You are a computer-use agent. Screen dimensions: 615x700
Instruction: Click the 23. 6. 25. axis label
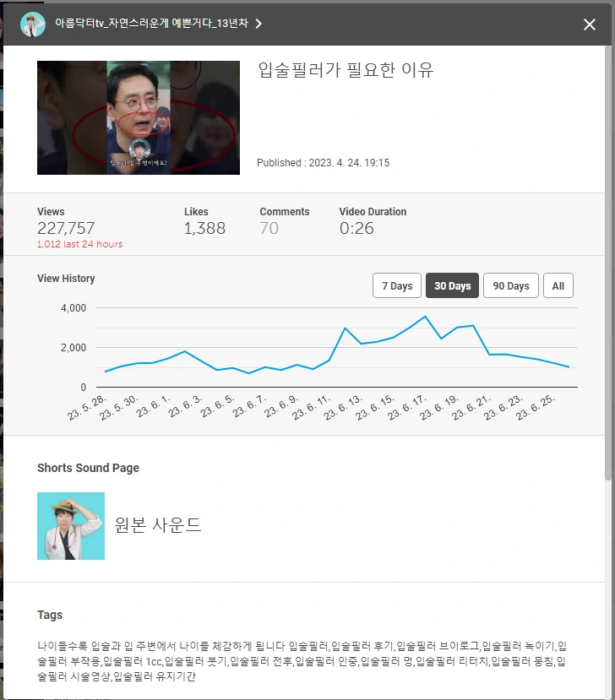(x=535, y=408)
